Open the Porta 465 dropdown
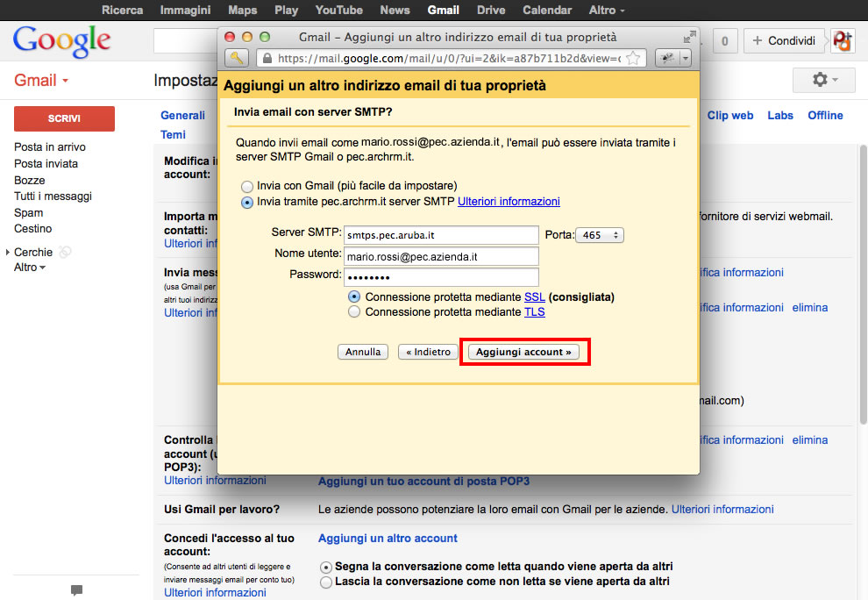Screen dimensions: 868x600 [x=599, y=235]
